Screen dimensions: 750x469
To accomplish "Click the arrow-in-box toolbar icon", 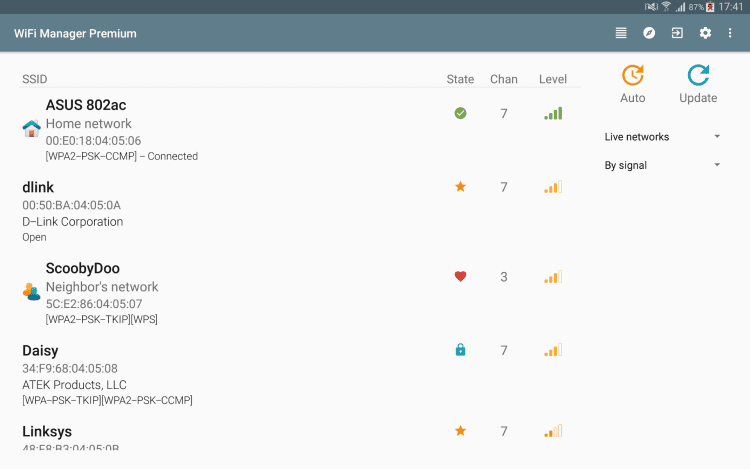I will pos(677,33).
